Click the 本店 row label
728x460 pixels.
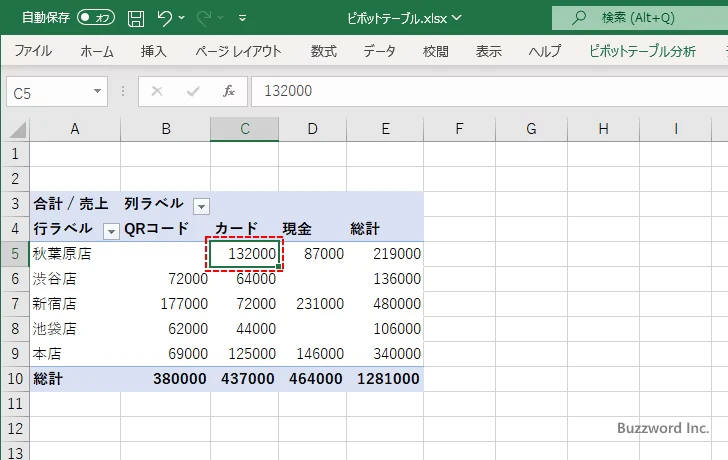point(75,354)
